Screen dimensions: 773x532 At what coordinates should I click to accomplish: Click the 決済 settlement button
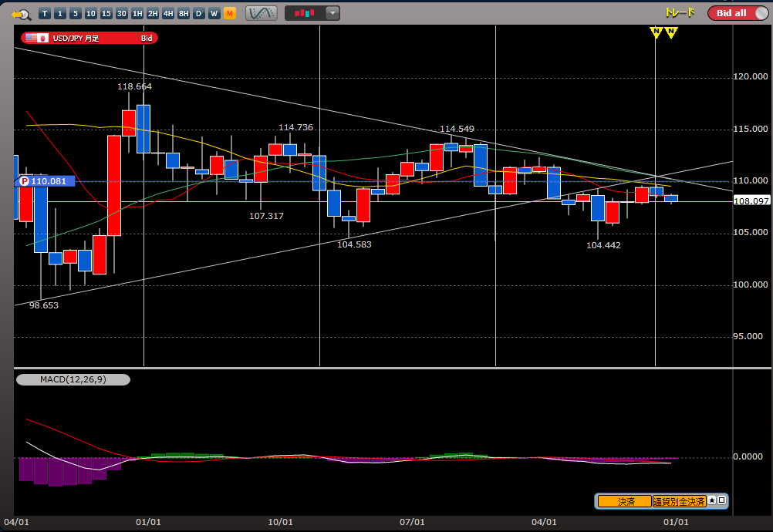click(x=625, y=501)
